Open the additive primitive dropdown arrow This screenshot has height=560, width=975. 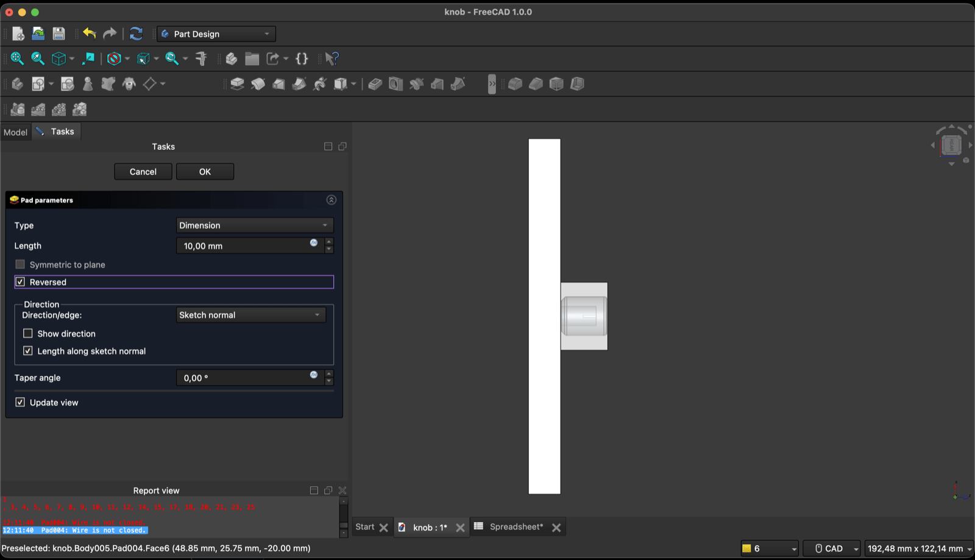[353, 83]
